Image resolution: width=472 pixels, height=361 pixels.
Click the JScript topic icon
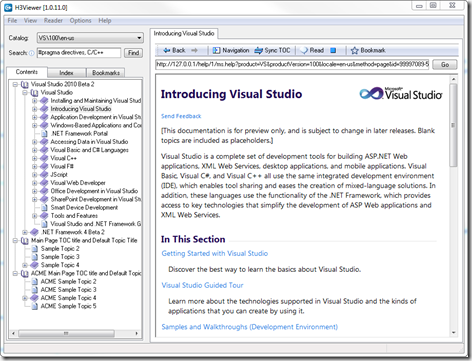point(44,175)
